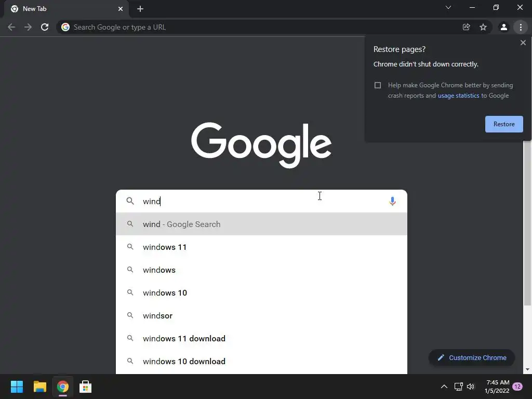This screenshot has height=399, width=532.
Task: Click the Google search box text
Action: pos(151,201)
